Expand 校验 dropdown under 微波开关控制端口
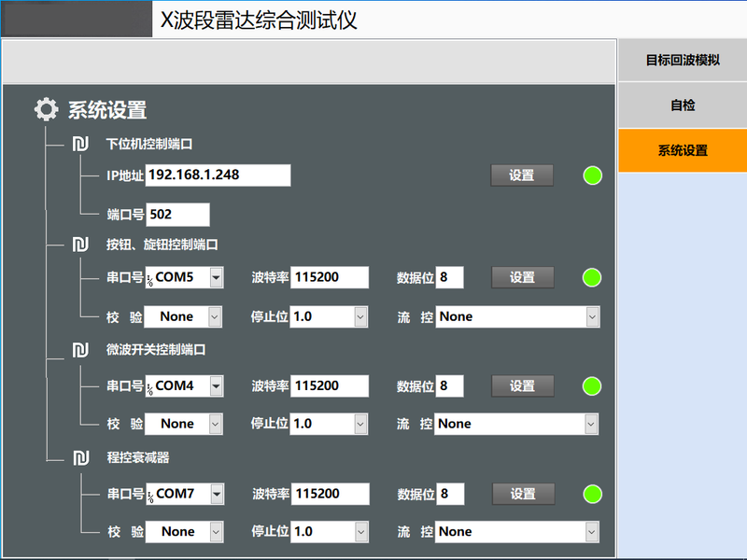 [216, 424]
